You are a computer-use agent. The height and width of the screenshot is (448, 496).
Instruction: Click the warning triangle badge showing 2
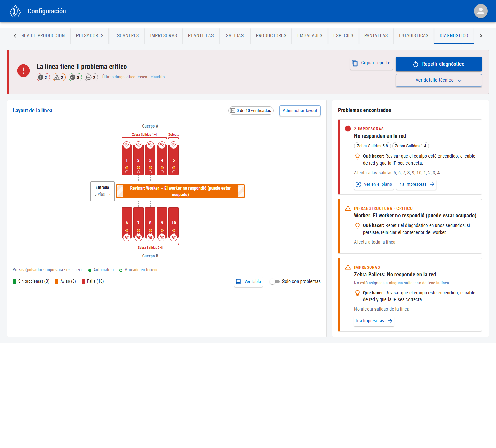click(59, 77)
